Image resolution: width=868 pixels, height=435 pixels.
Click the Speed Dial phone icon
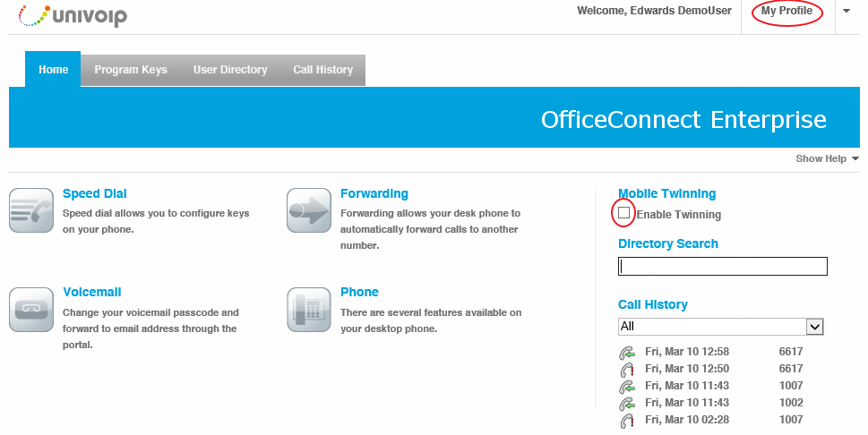pos(31,210)
